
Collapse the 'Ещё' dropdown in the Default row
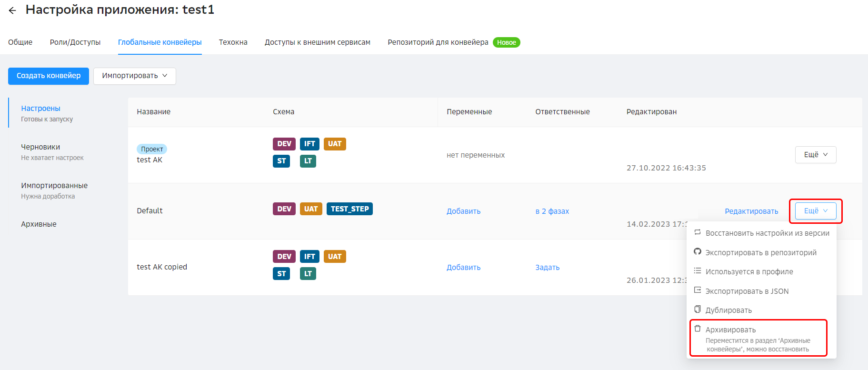815,211
